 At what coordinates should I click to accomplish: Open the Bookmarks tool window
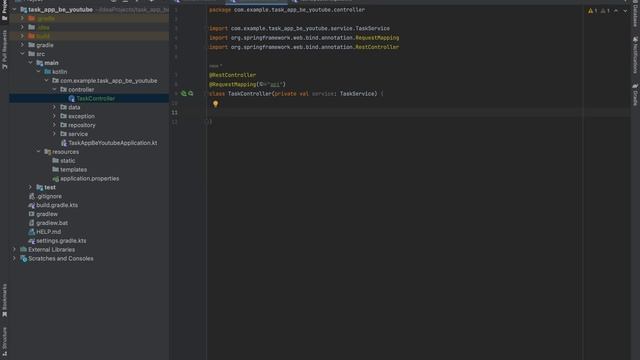(x=4, y=301)
